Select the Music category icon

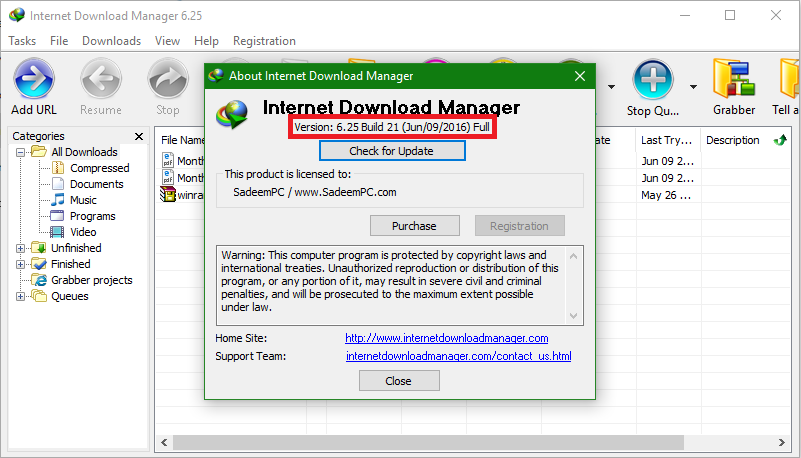(x=58, y=200)
